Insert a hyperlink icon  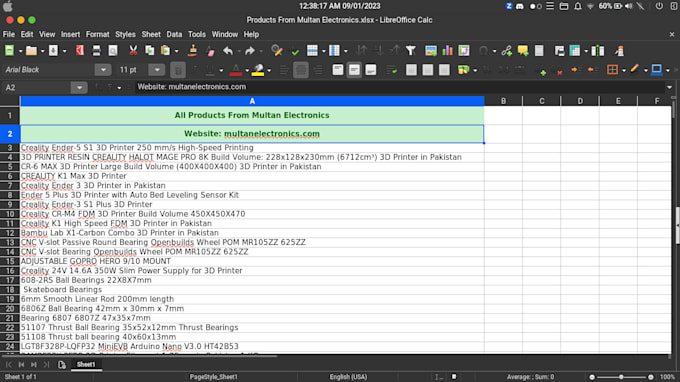click(507, 51)
